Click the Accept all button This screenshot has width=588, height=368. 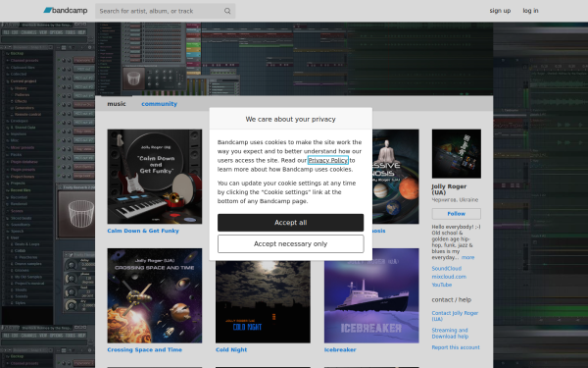coord(291,223)
